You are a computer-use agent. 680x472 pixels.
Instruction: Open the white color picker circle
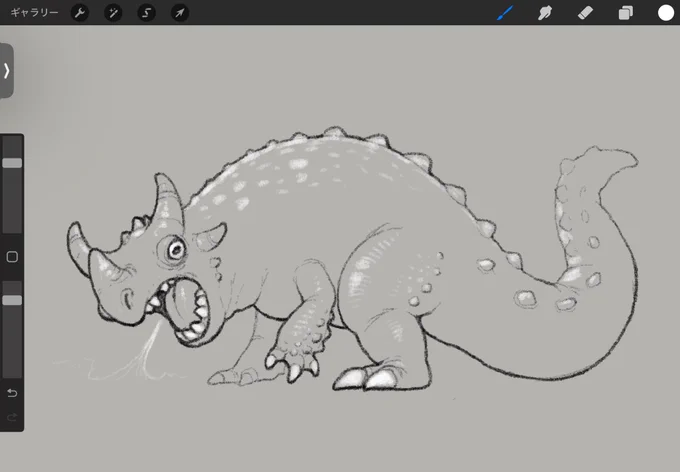pyautogui.click(x=666, y=13)
